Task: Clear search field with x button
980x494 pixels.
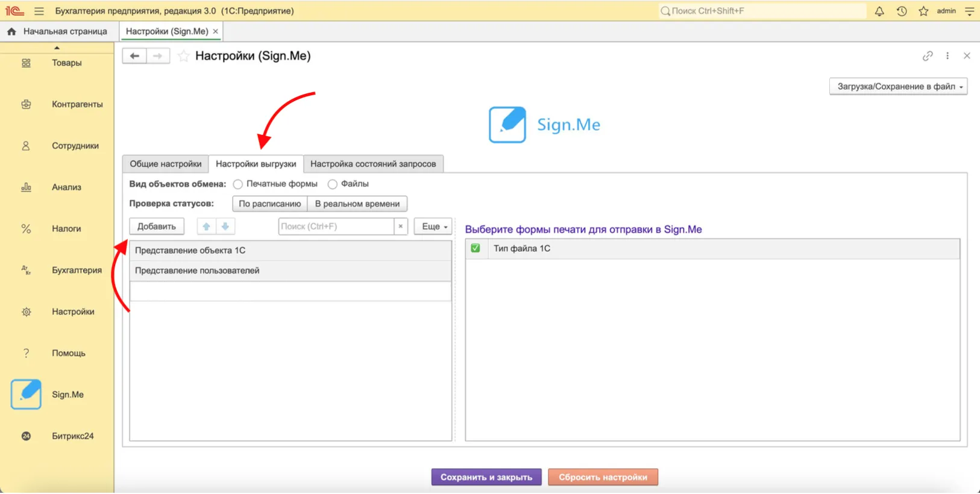Action: (401, 227)
